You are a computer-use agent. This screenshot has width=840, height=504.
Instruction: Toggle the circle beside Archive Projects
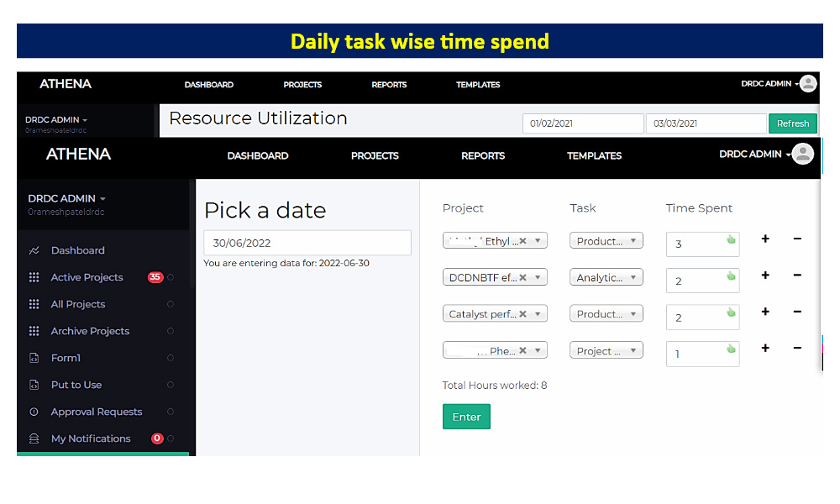[x=171, y=331]
